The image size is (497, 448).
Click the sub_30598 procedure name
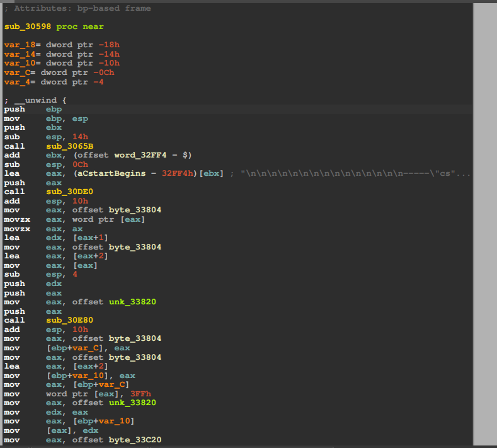(28, 26)
